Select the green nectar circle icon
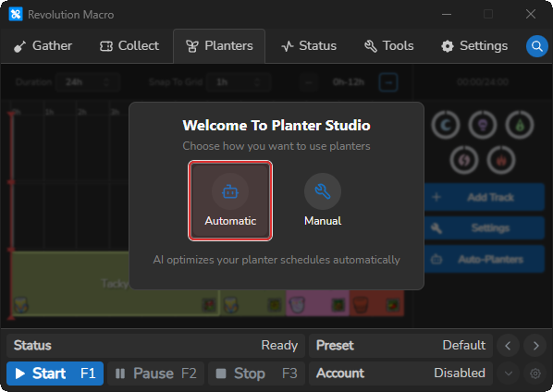Viewport: 553px width, 392px height. [x=520, y=125]
